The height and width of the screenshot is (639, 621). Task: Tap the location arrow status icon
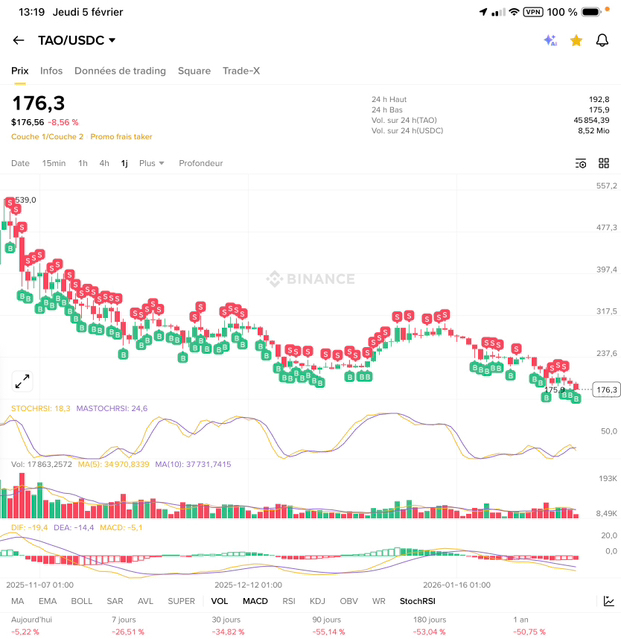point(483,12)
